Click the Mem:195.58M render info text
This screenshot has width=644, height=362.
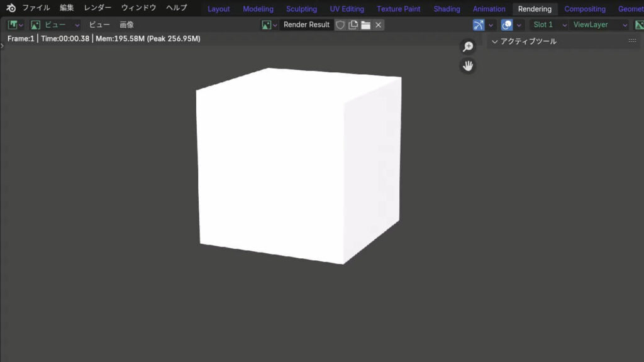pyautogui.click(x=120, y=38)
